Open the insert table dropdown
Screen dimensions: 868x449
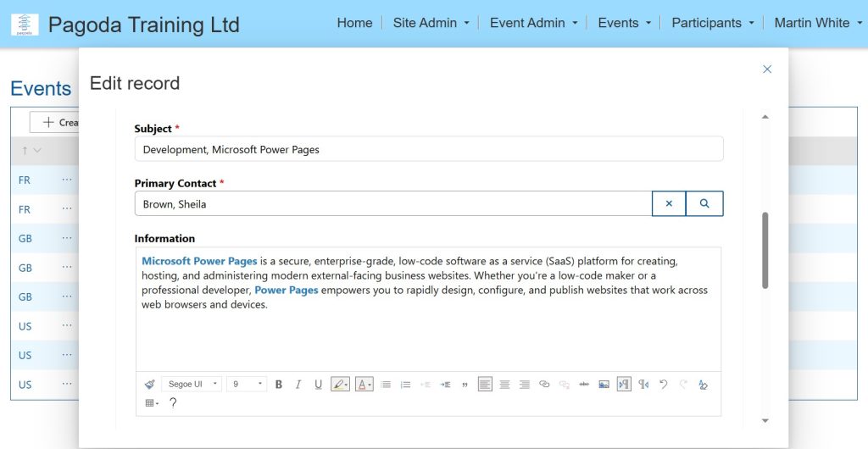pyautogui.click(x=152, y=403)
